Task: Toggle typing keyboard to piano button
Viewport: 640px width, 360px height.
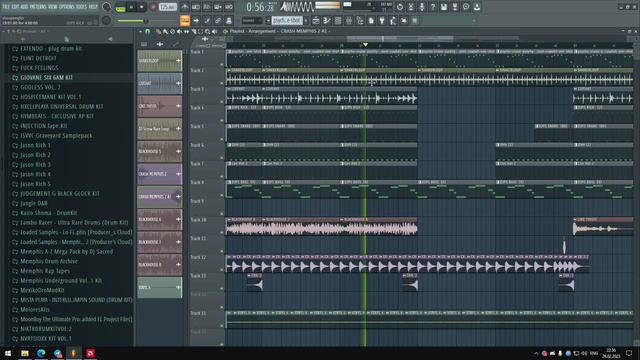Action: click(185, 20)
